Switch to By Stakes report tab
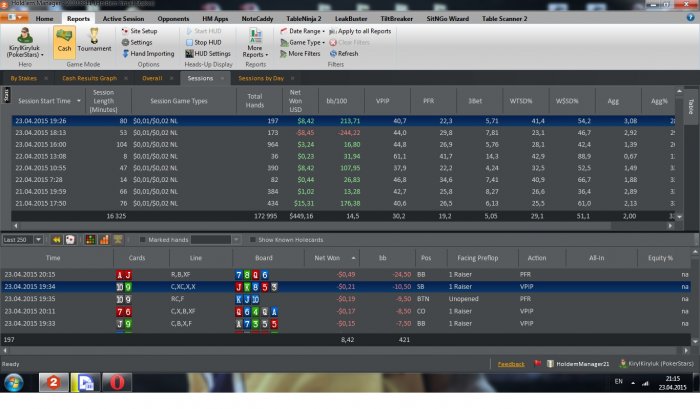 pyautogui.click(x=24, y=78)
